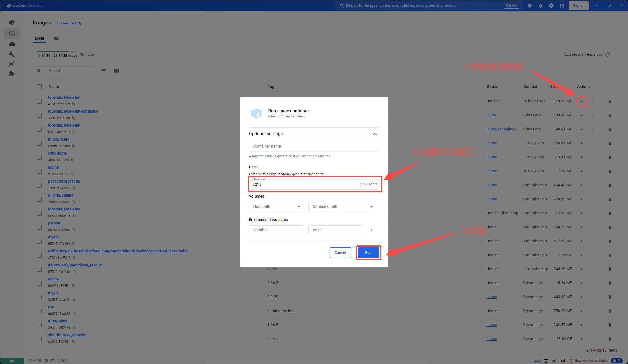The width and height of the screenshot is (628, 364).
Task: Click the Container name input field
Action: 313,147
